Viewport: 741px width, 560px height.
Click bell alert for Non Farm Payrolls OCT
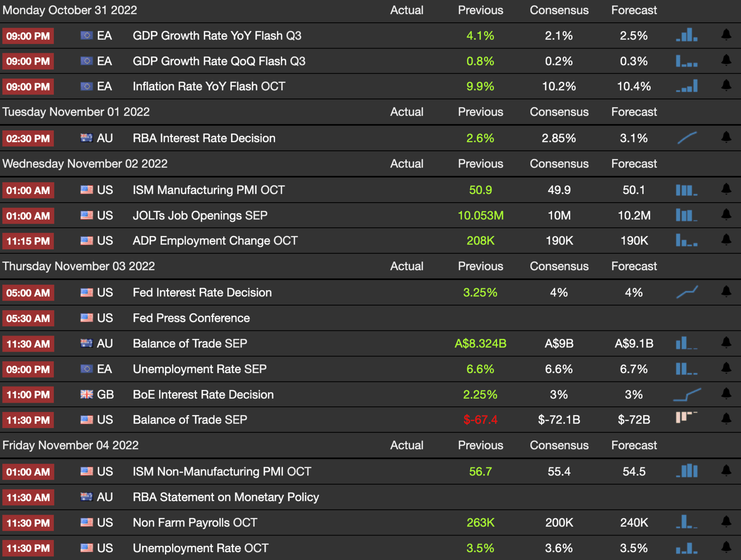726,522
